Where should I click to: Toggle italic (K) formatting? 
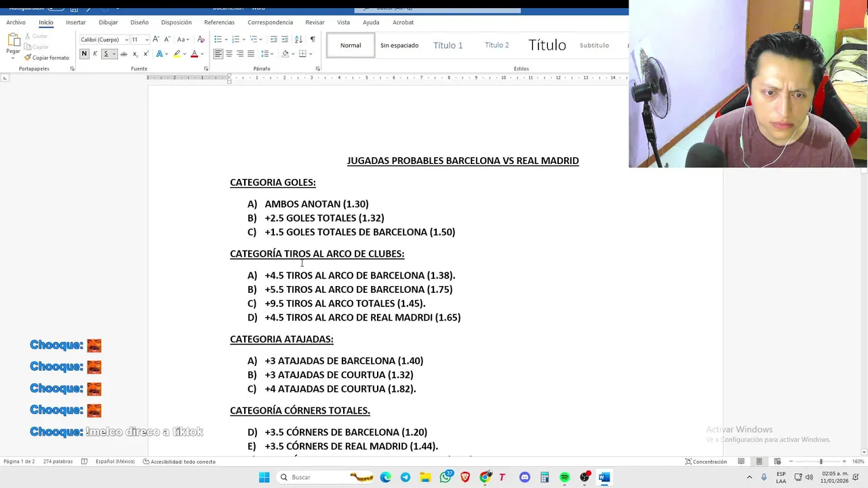(x=95, y=54)
